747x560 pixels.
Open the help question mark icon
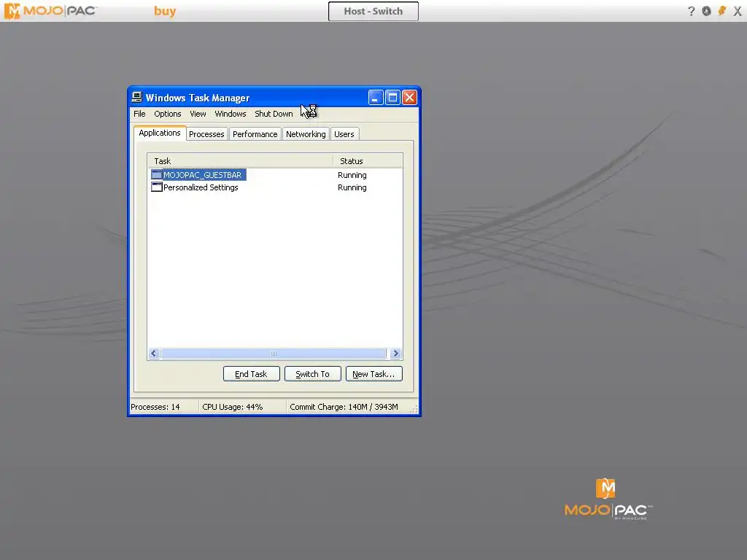coord(692,11)
